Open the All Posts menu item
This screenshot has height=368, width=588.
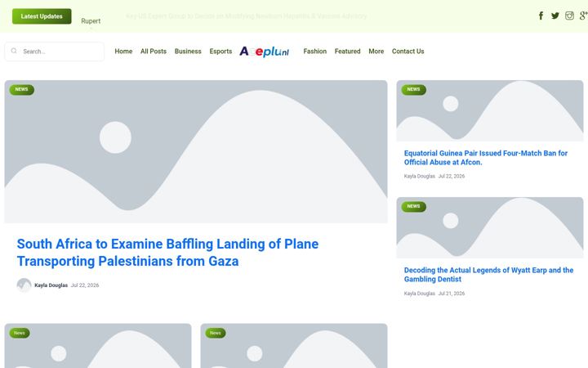(154, 52)
